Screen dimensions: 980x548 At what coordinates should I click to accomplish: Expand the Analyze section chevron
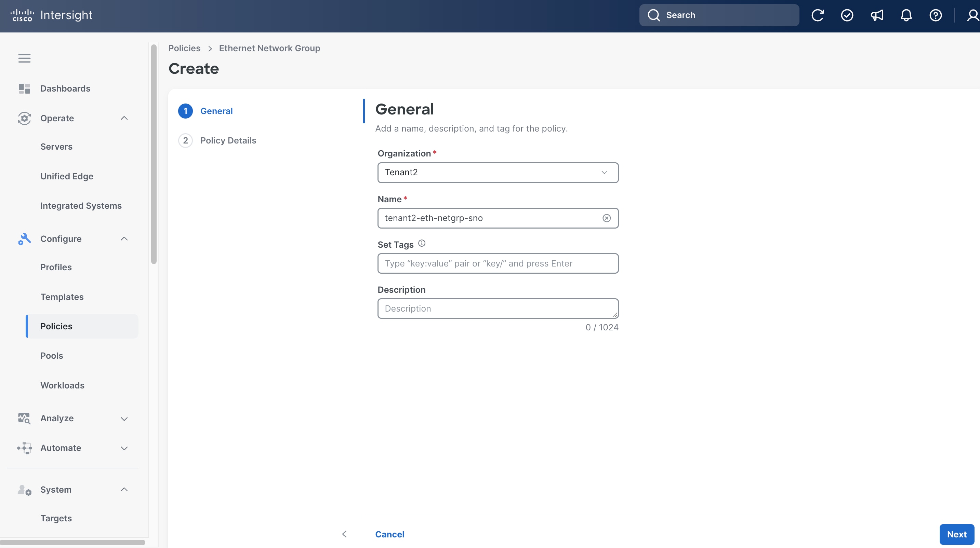tap(124, 419)
